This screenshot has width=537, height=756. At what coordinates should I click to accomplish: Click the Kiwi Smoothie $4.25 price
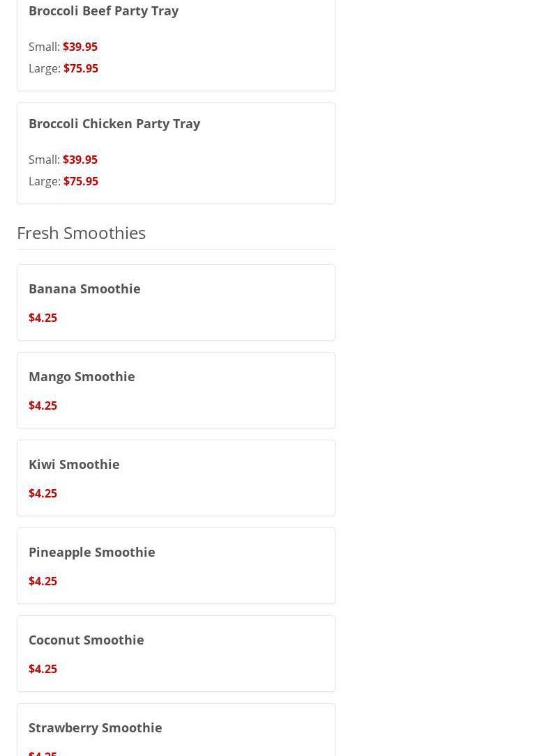(43, 493)
